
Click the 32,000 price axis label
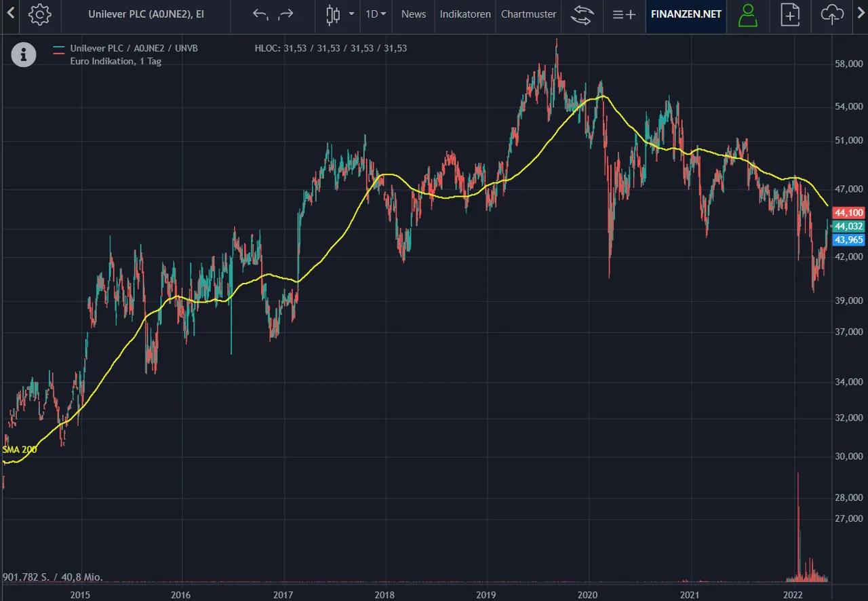click(x=848, y=418)
